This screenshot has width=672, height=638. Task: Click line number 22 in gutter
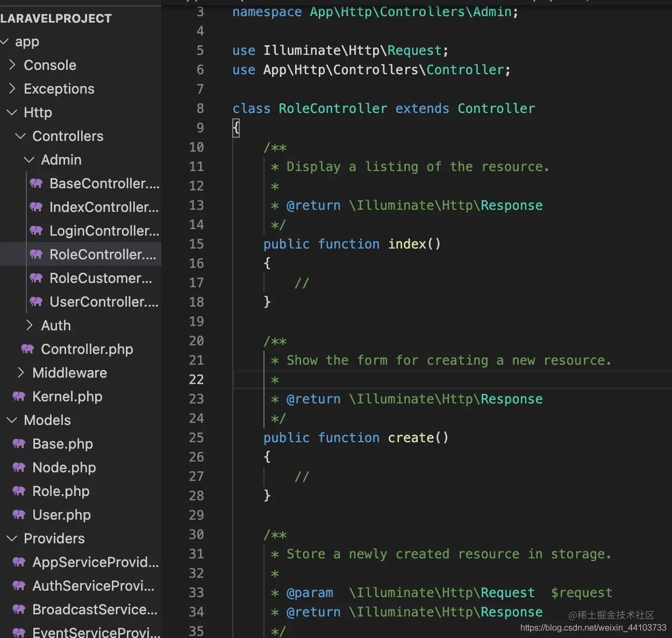pos(196,379)
